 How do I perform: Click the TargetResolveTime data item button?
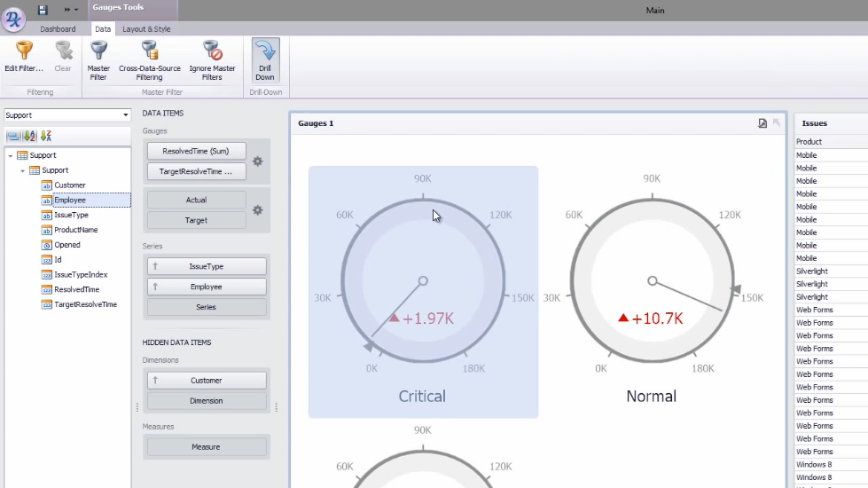pyautogui.click(x=196, y=171)
